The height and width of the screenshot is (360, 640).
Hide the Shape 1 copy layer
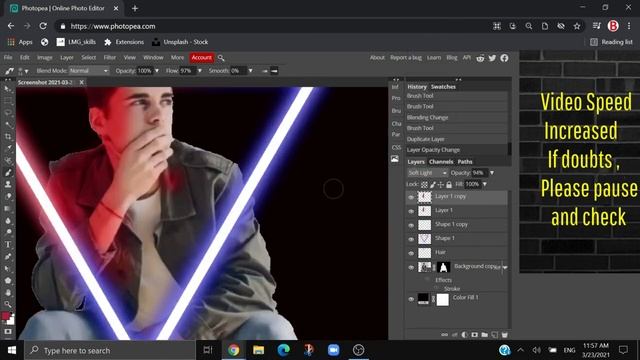tap(411, 225)
